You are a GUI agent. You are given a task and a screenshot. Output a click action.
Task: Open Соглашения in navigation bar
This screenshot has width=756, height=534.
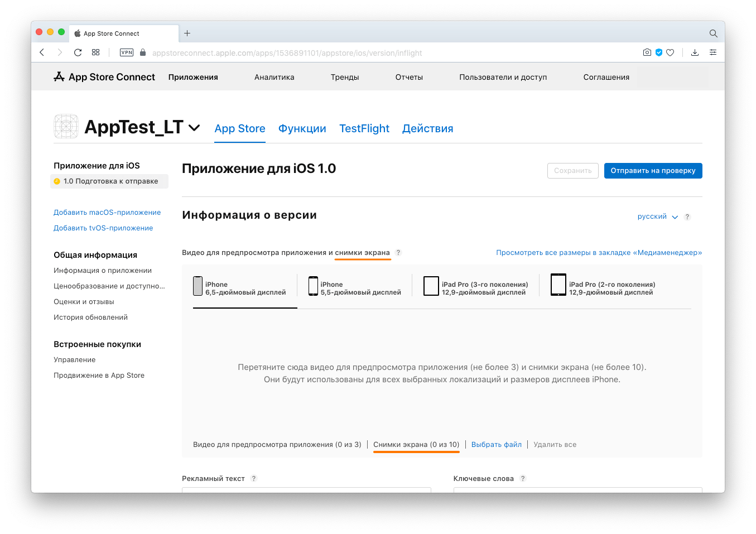tap(606, 77)
